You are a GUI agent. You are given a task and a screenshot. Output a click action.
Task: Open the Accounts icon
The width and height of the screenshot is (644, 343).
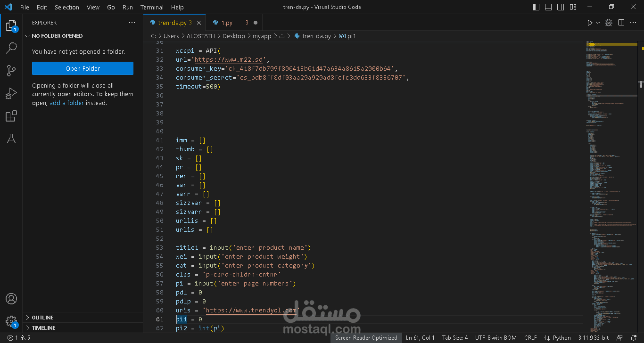pos(11,299)
